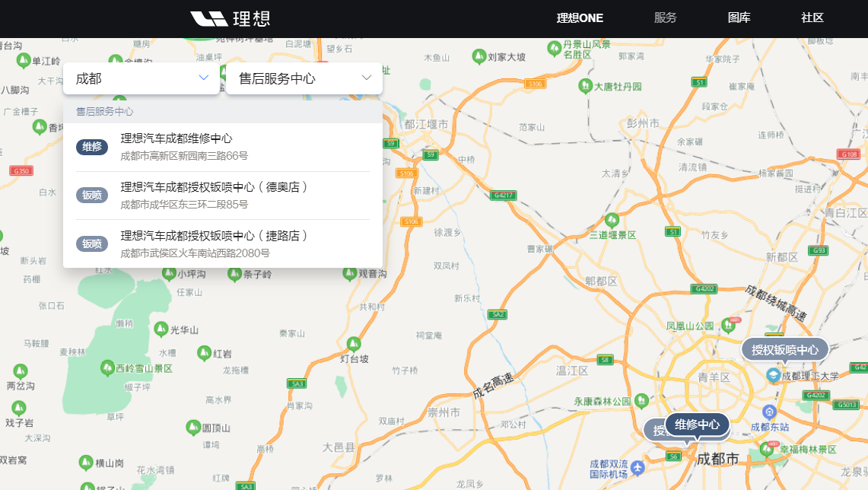This screenshot has height=490, width=868.
Task: Click the 两岔沟 mountain icon
Action: click(21, 371)
